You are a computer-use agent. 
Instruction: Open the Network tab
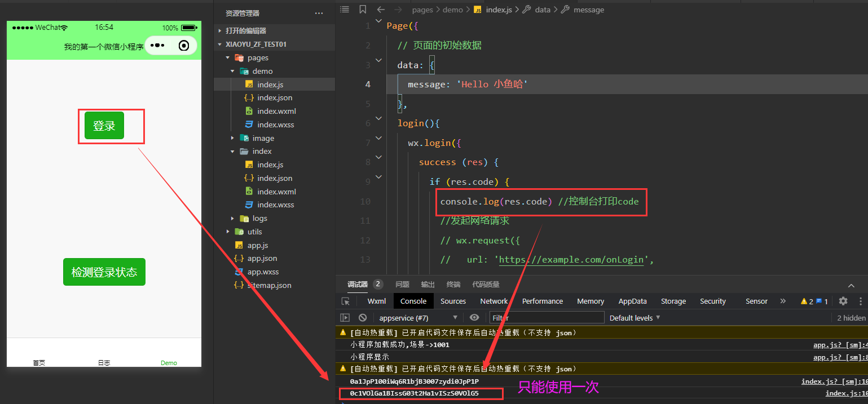tap(494, 301)
